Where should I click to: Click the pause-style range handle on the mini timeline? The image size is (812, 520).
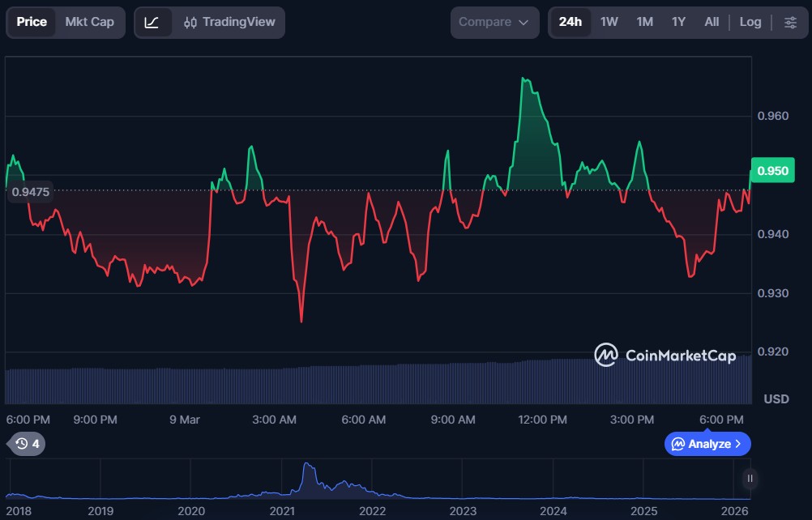pos(750,479)
